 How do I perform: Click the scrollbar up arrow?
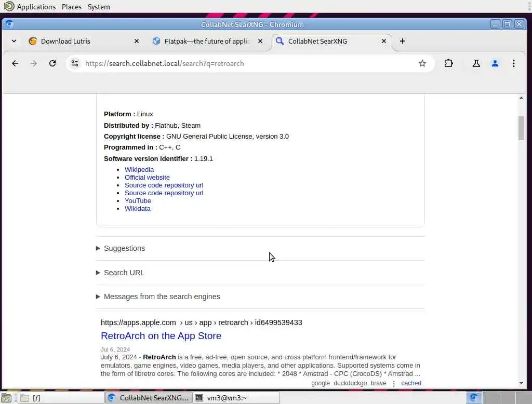pos(521,98)
